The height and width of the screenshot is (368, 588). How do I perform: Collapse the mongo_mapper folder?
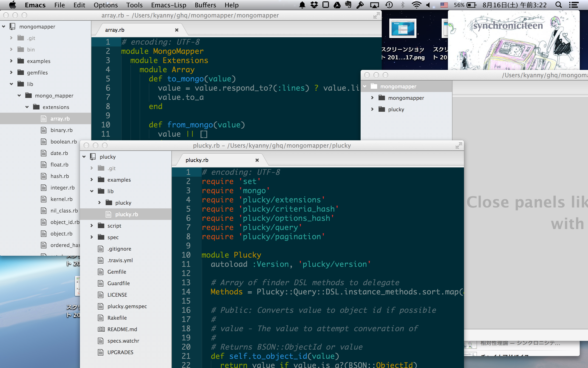(x=19, y=95)
